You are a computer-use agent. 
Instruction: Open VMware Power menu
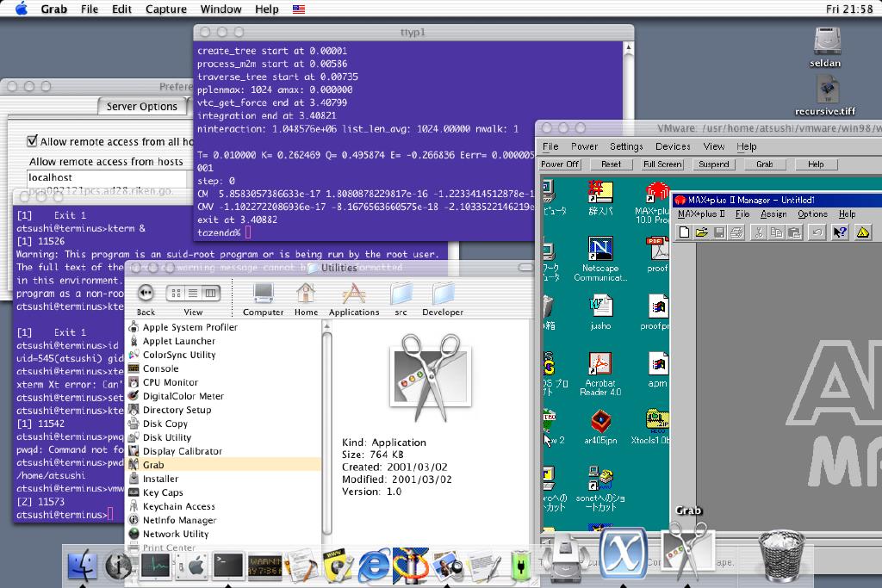coord(585,146)
